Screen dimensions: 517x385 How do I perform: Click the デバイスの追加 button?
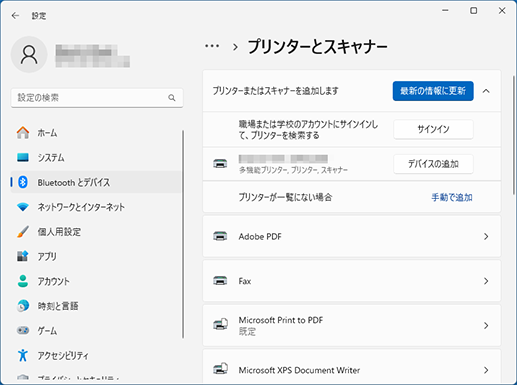click(x=433, y=164)
